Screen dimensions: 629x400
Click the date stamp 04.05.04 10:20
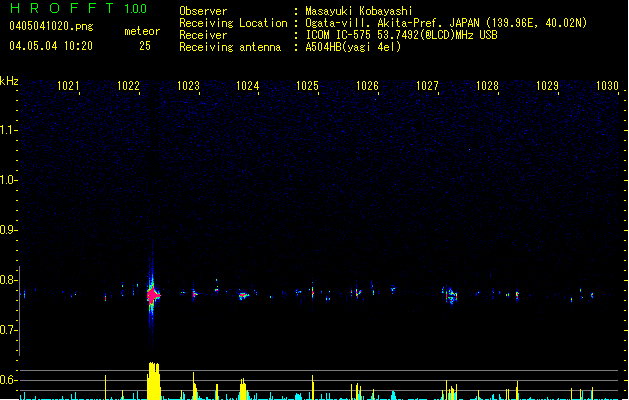click(x=51, y=46)
